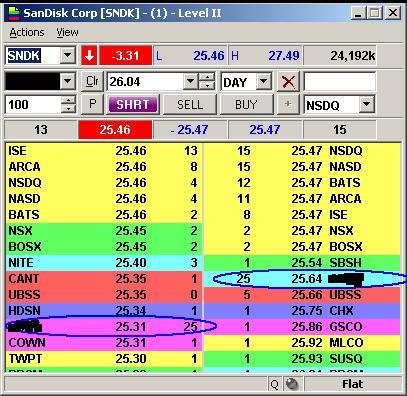Click the Q icon in status bar
Image resolution: width=407 pixels, height=396 pixels.
(x=274, y=384)
